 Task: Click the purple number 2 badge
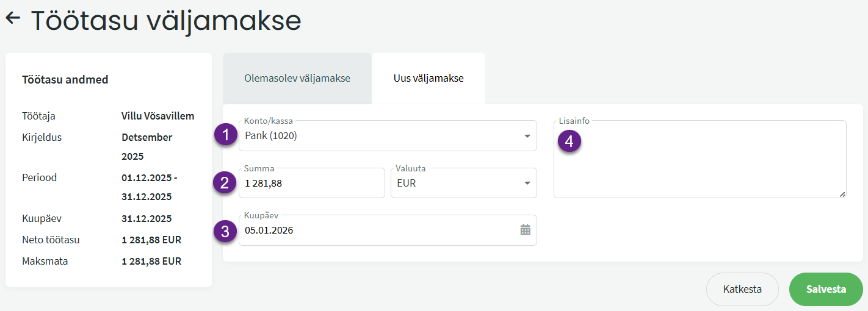point(225,183)
